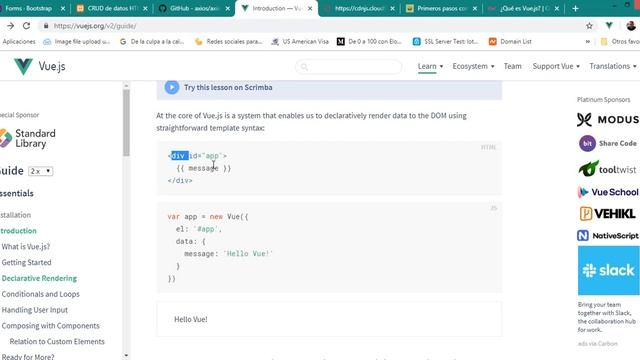640x360 pixels.
Task: Click the Standard Library sponsor logo
Action: coord(28,138)
